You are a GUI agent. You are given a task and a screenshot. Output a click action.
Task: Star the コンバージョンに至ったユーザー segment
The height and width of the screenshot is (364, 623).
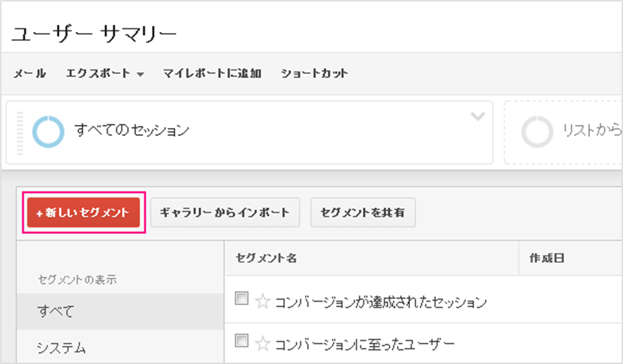click(263, 344)
